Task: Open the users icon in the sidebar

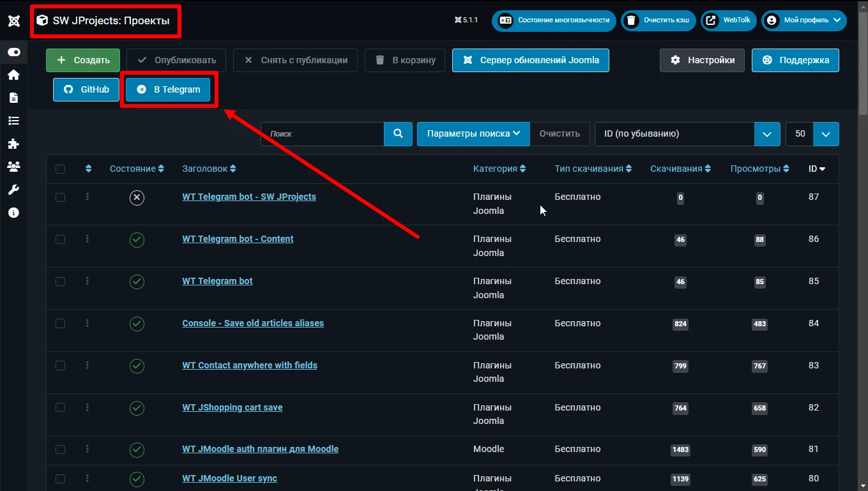Action: tap(14, 167)
